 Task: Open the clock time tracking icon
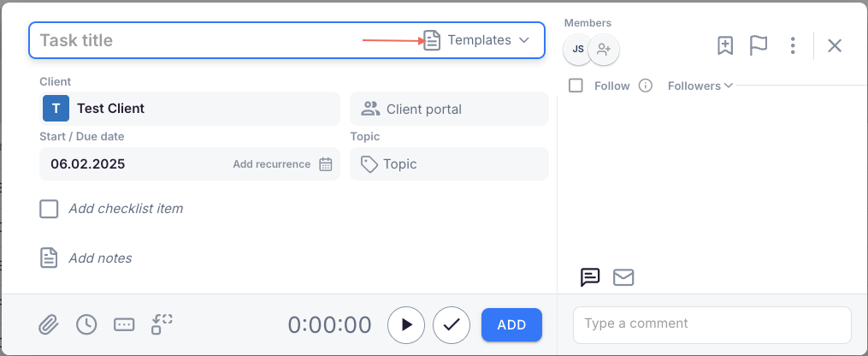coord(86,324)
